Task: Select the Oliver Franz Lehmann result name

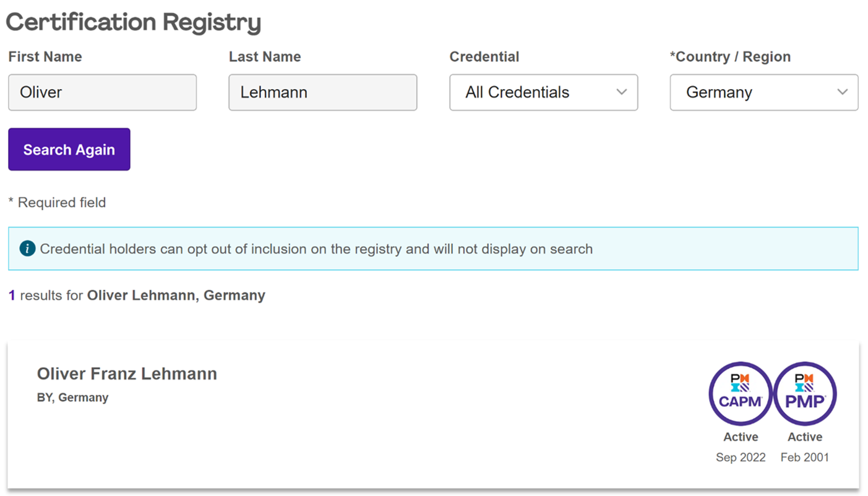Action: [127, 374]
